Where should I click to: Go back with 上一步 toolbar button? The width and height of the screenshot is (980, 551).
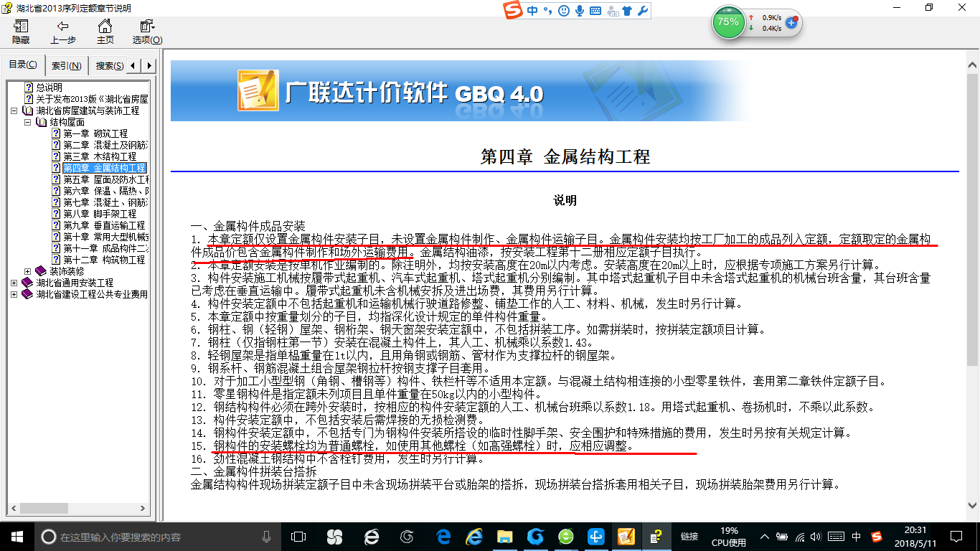63,32
